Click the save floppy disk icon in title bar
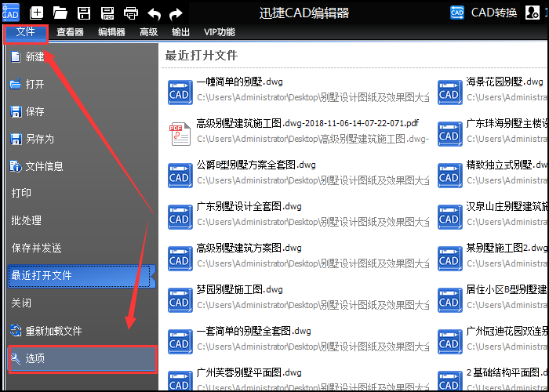Screen dimensions: 549x392 (x=84, y=13)
